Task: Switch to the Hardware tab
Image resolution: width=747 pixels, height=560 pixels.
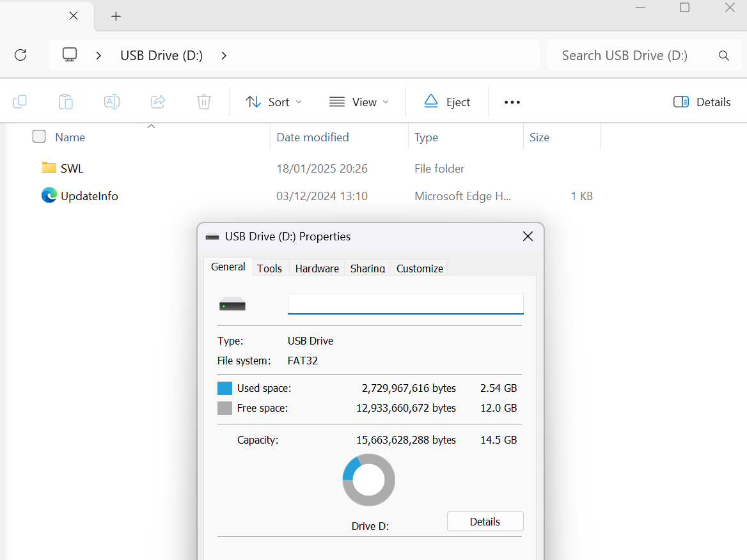Action: coord(317,268)
